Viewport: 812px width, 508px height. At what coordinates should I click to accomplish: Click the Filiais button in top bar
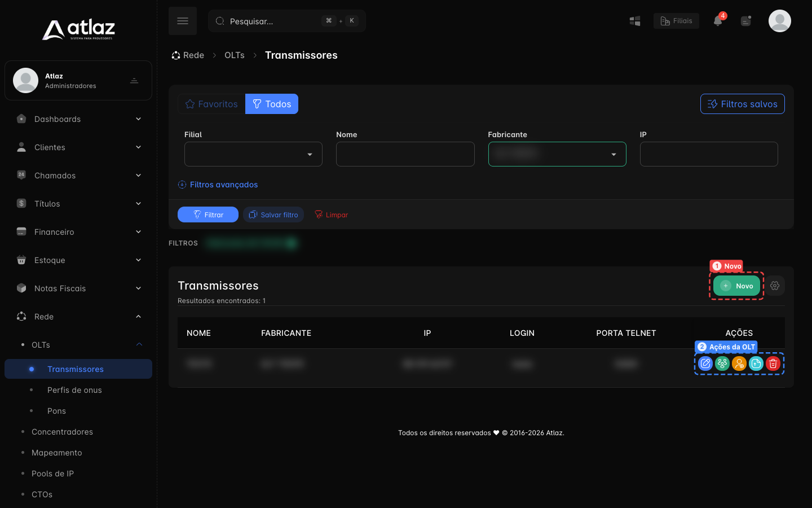(676, 21)
